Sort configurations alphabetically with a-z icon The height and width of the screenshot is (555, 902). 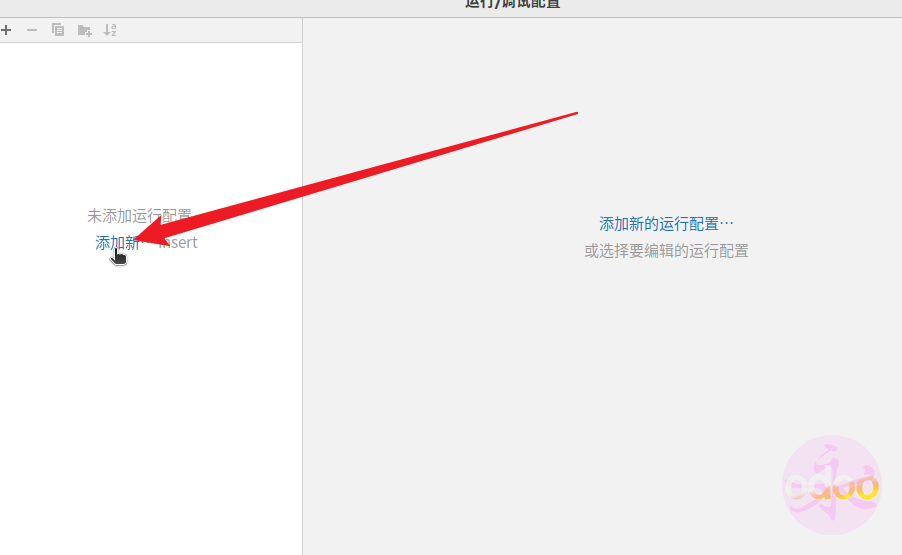(x=110, y=30)
